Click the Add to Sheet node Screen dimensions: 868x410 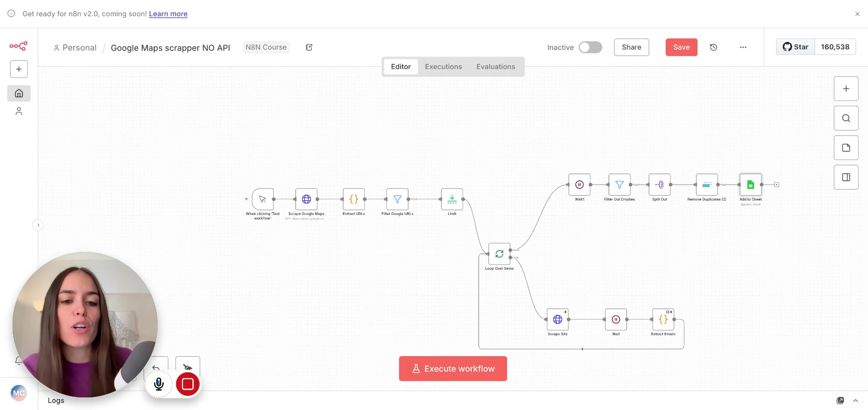pos(750,185)
